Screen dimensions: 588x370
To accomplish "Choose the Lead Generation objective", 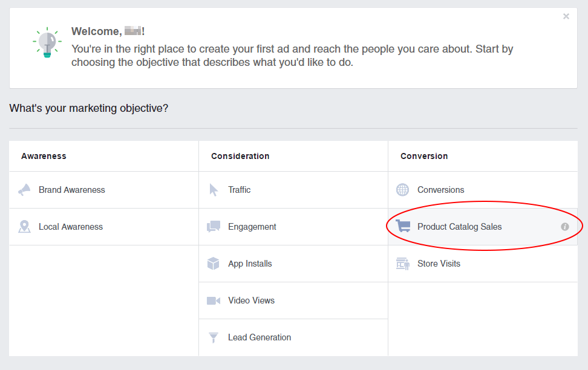I will tap(259, 337).
